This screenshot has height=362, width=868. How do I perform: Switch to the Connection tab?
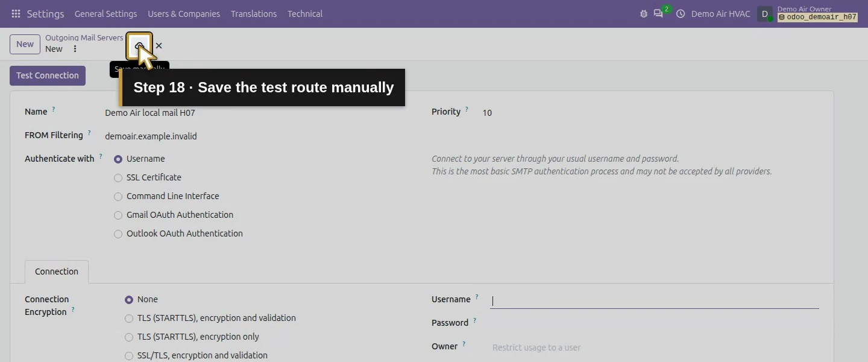[57, 271]
